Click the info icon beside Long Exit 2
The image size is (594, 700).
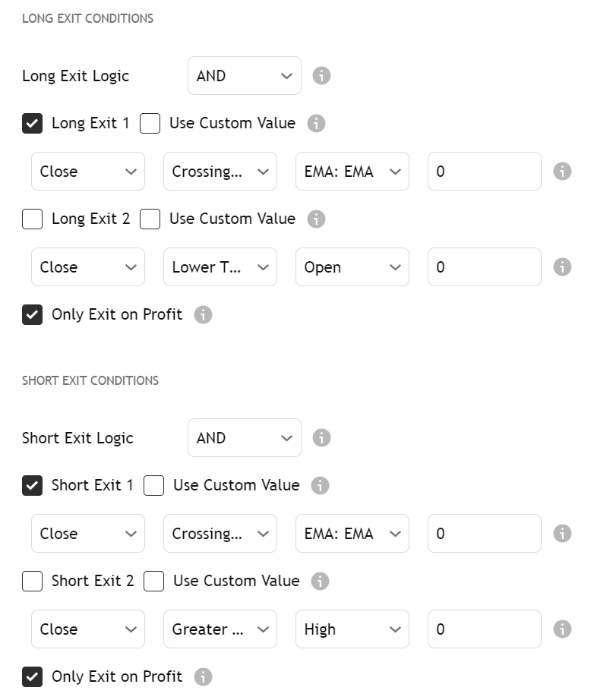pos(317,219)
